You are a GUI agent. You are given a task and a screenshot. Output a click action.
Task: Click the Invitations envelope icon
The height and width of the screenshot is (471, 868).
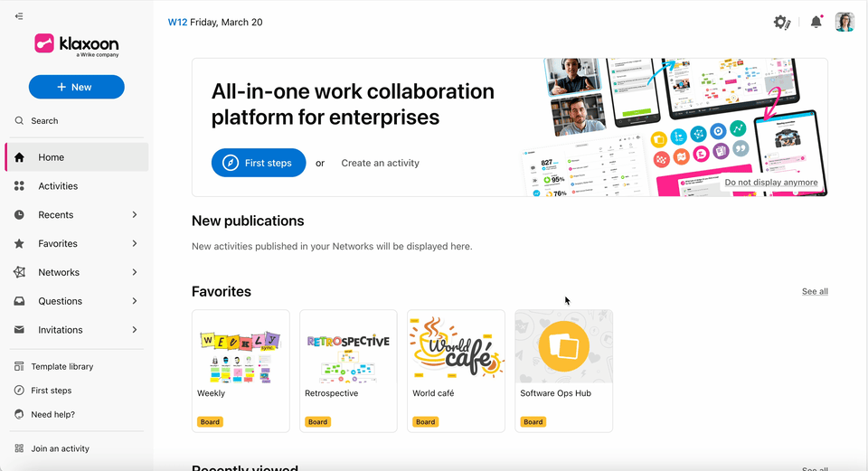(19, 330)
